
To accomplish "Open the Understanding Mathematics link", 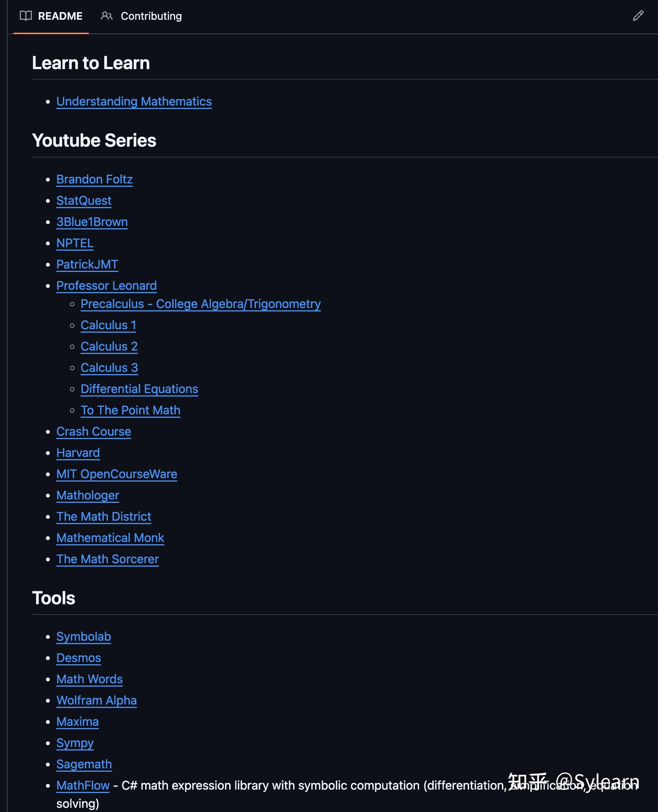I will point(134,101).
